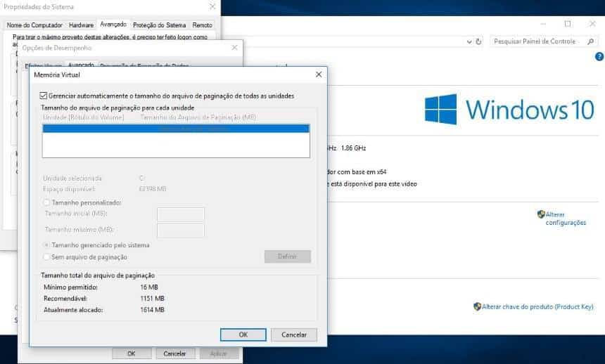The image size is (605, 364).
Task: Open Nome do Computador tab
Action: (x=34, y=25)
